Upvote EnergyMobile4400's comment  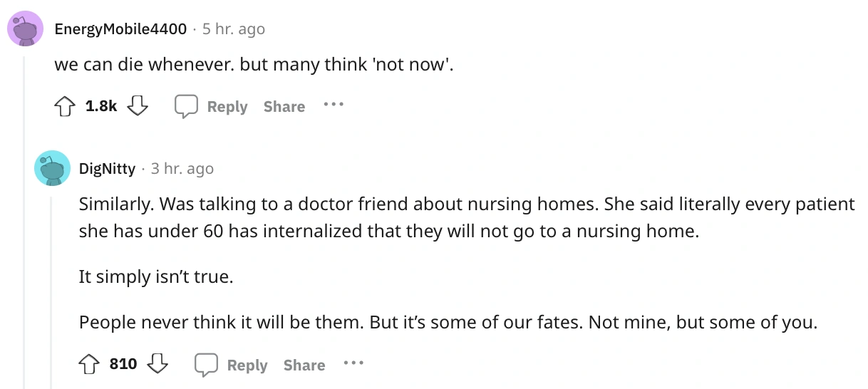tap(65, 107)
